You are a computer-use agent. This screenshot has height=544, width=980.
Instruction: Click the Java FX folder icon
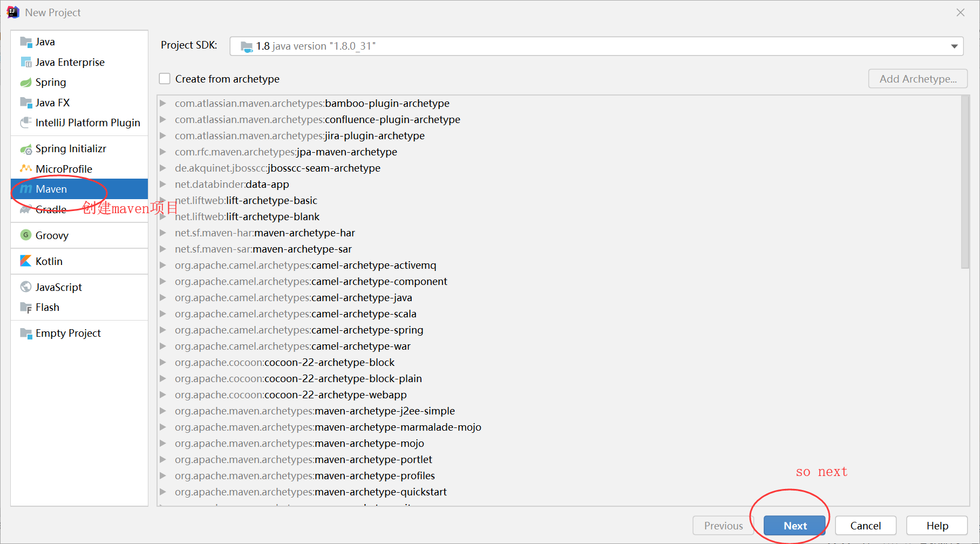click(x=26, y=103)
